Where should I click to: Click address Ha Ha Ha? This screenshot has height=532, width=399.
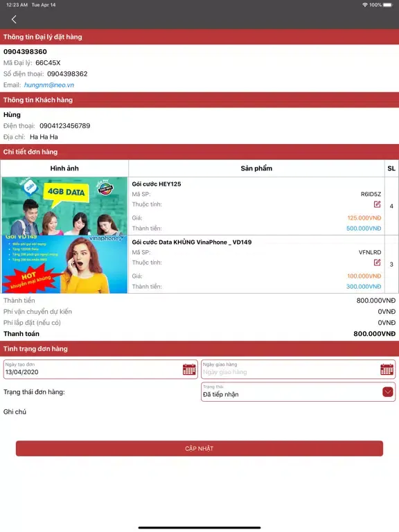44,137
